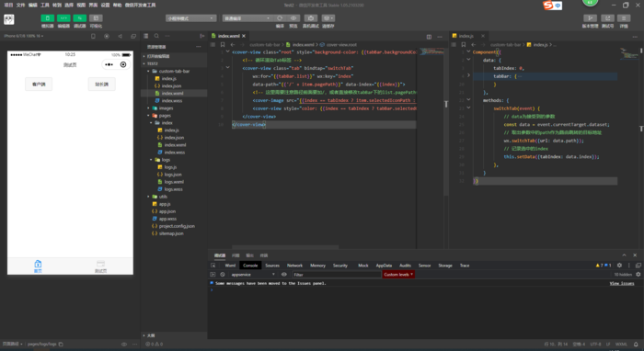
Task: Open custom-tab-bar index.wxss file
Action: tap(172, 100)
